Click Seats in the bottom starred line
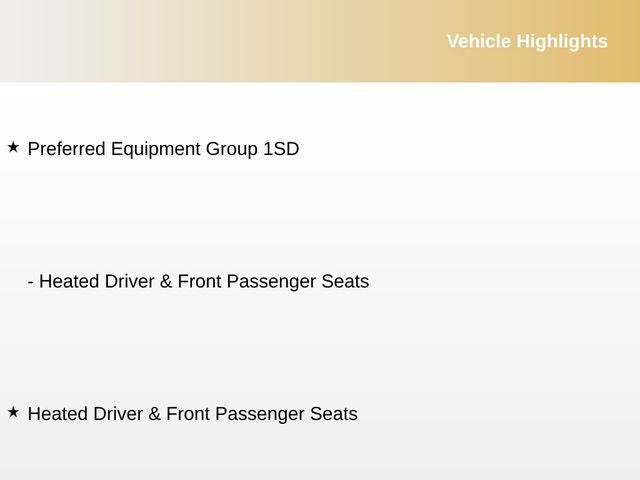The width and height of the screenshot is (640, 480). 334,414
